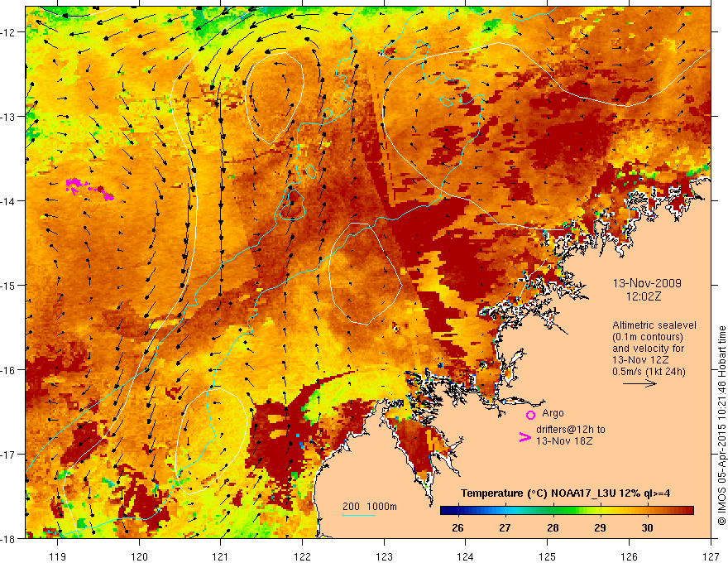The height and width of the screenshot is (563, 728).
Task: Click the '28' colorbar tick label
Action: tap(553, 527)
